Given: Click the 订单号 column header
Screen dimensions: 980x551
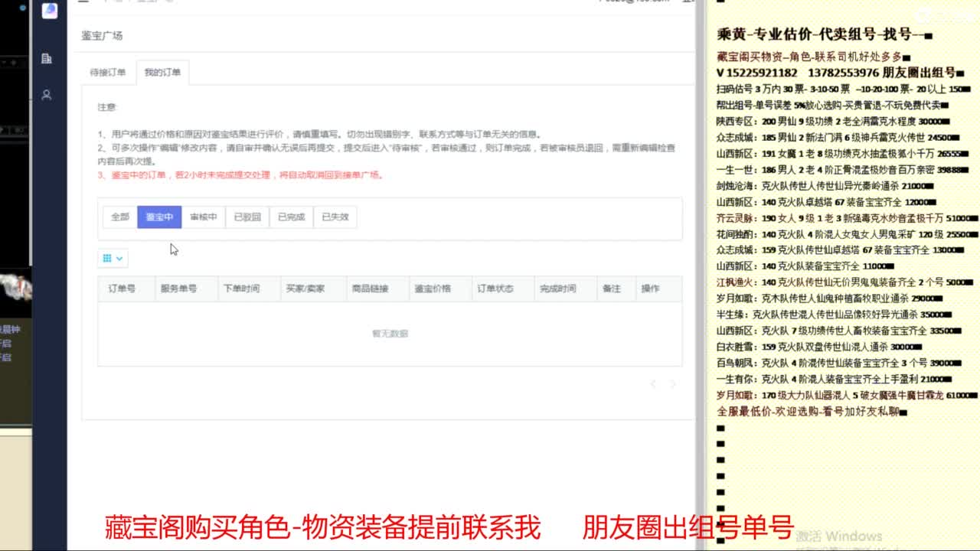Looking at the screenshot, I should click(122, 289).
